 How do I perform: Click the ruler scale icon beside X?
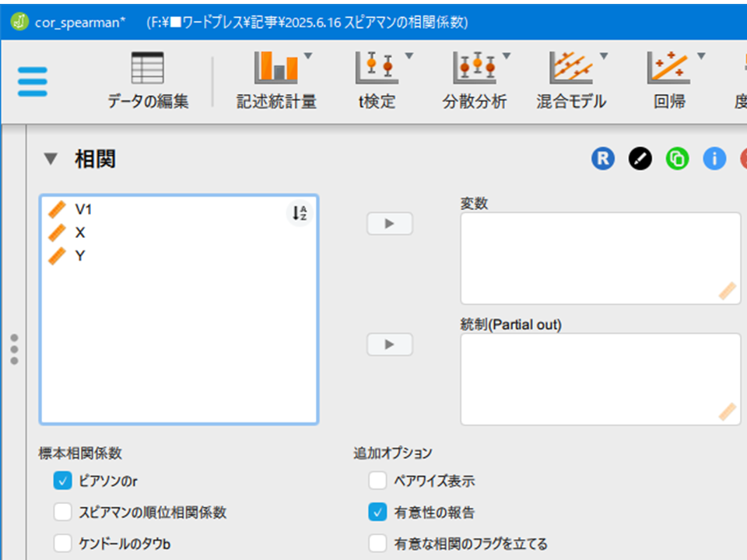[x=57, y=233]
